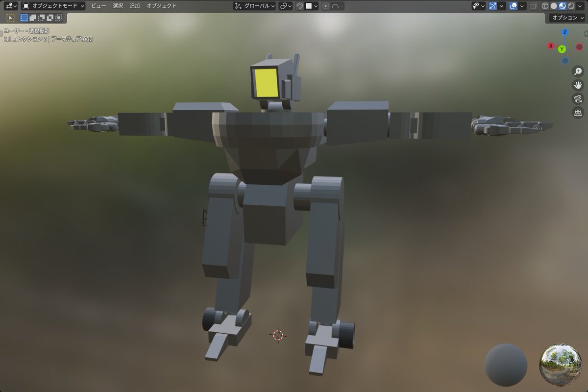
Task: Open the snap target options dropdown
Action: pyautogui.click(x=312, y=6)
